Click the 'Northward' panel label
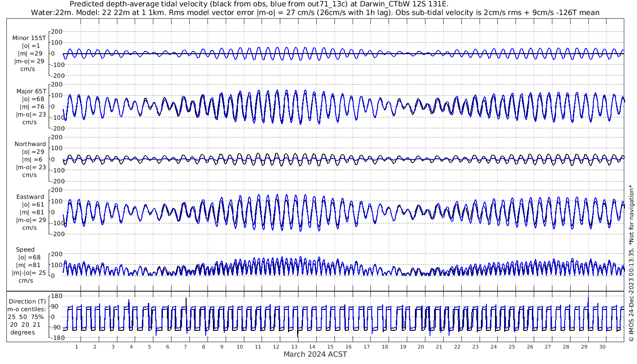Screen dimensions: 637x364 pyautogui.click(x=30, y=144)
